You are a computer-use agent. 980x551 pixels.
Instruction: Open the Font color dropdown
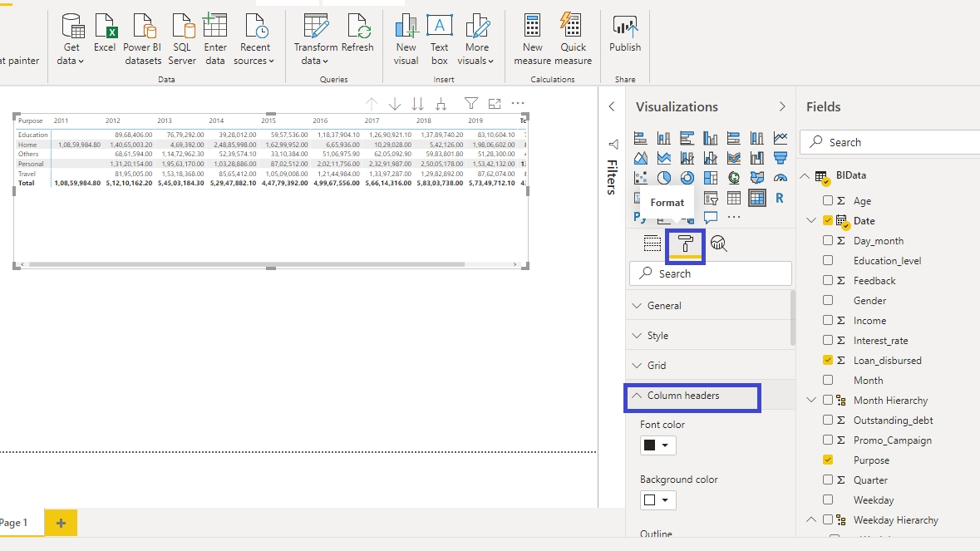coord(657,445)
